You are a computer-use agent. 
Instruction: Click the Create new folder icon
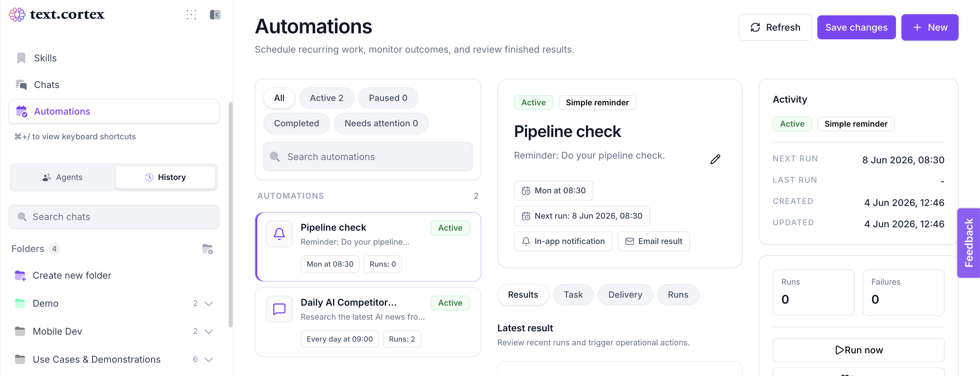coord(20,276)
